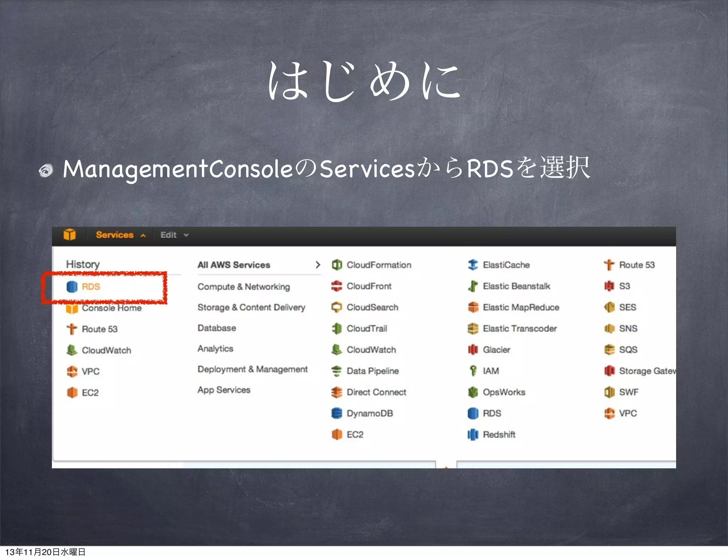This screenshot has width=728, height=560.
Task: Click the Elastic MapReduce service icon
Action: click(x=473, y=307)
